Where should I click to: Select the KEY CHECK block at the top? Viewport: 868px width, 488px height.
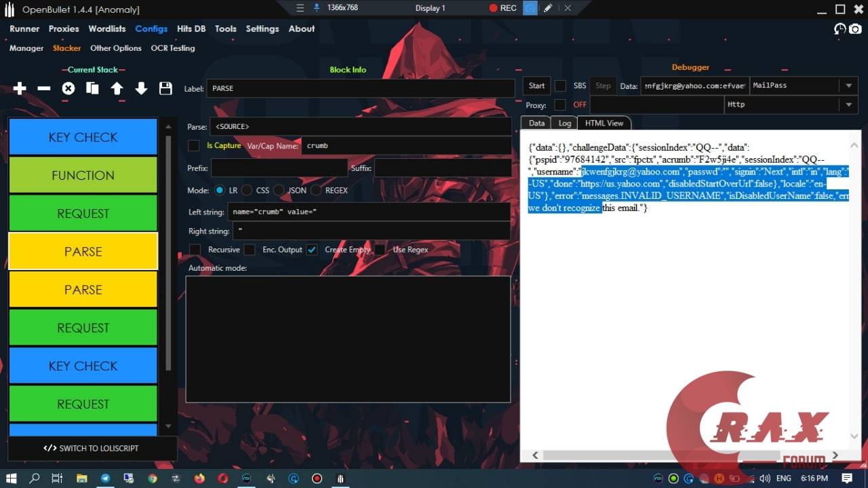click(x=83, y=137)
